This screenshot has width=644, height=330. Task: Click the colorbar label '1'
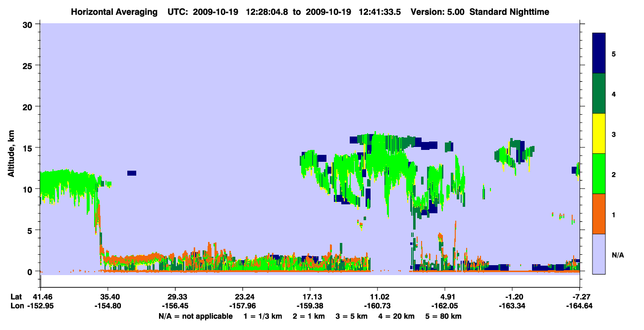614,215
